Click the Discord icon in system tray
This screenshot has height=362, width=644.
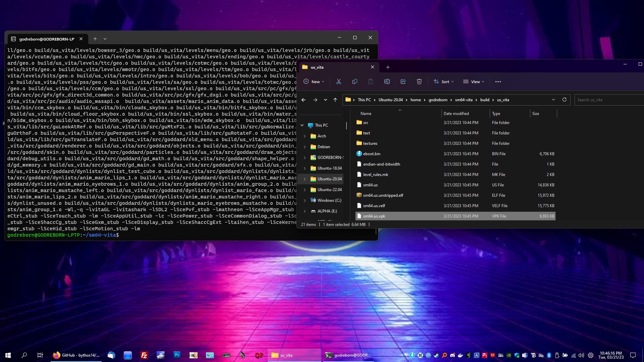pyautogui.click(x=452, y=355)
